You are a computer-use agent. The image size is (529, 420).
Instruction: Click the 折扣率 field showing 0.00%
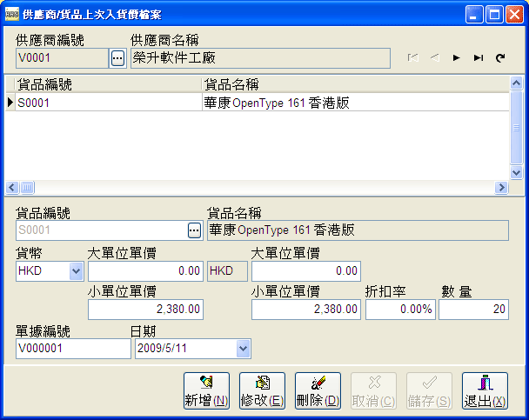400,309
